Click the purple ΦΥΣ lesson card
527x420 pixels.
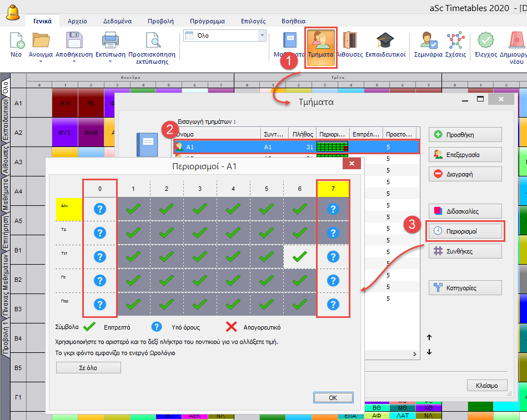[x=64, y=133]
